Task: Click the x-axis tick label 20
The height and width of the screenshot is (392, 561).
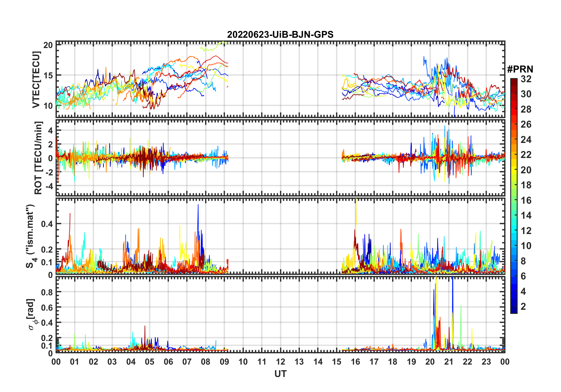Action: (430, 362)
